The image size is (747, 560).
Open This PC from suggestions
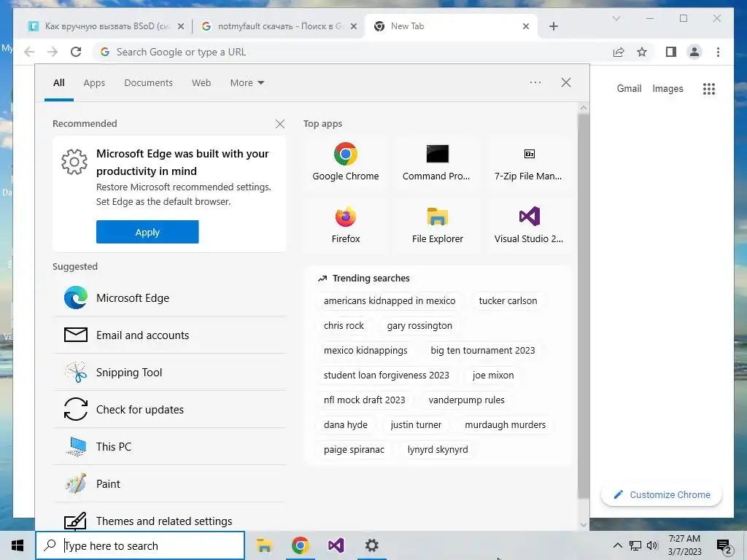tap(169, 446)
